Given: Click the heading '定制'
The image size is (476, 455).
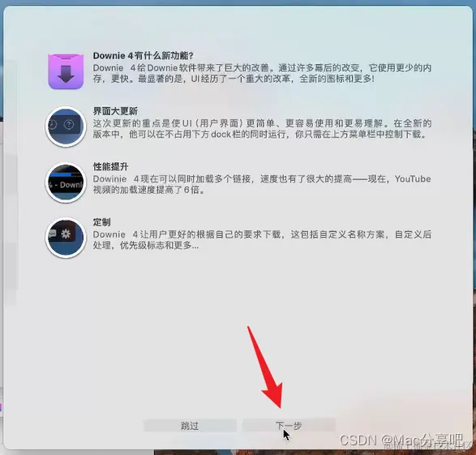Looking at the screenshot, I should point(101,222).
